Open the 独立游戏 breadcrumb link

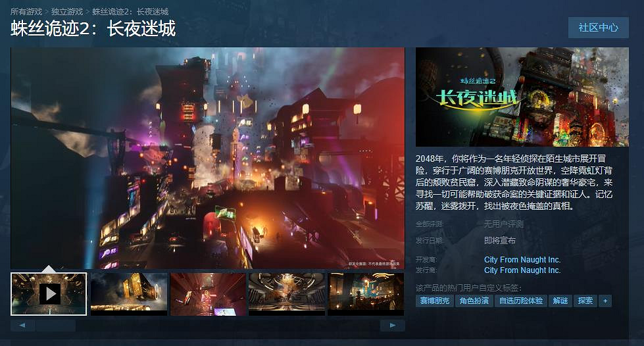[67, 11]
